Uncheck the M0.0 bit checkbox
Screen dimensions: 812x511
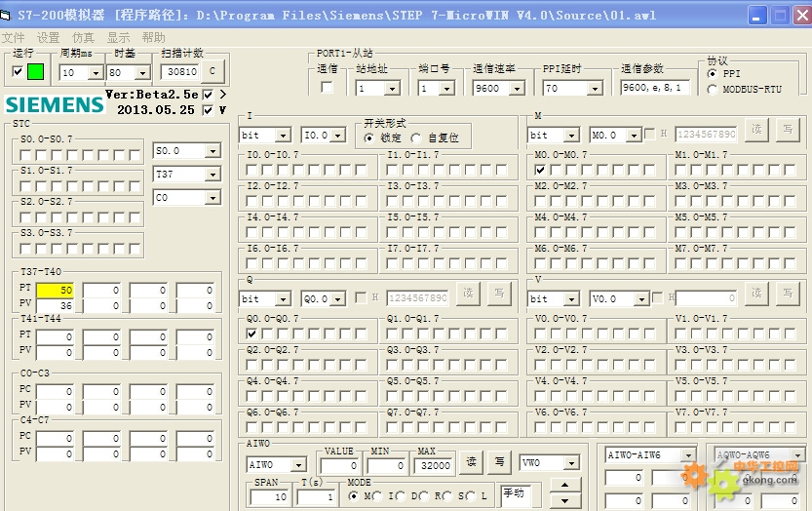[x=540, y=170]
